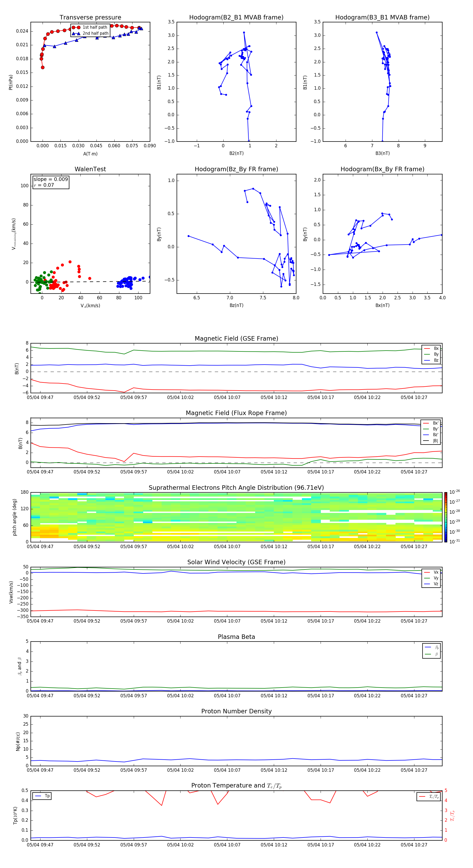Select the Bz entry in GSE legend
Screen dimensions: 473x868
(431, 360)
